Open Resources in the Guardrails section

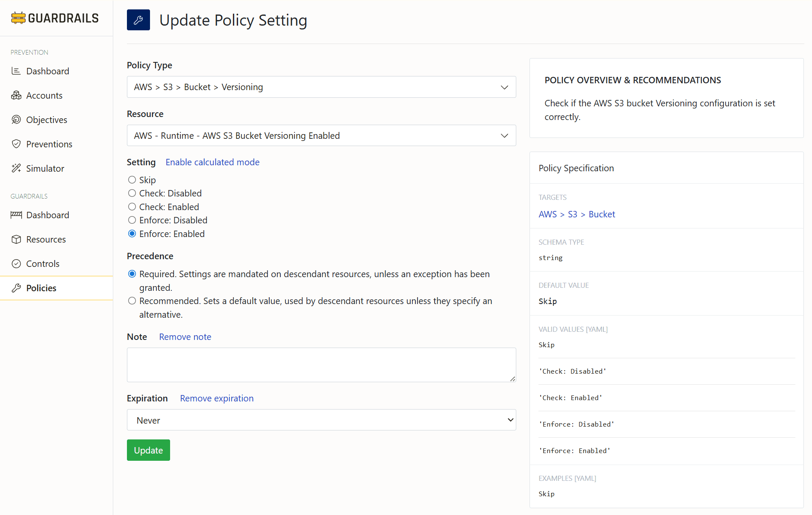(x=46, y=239)
